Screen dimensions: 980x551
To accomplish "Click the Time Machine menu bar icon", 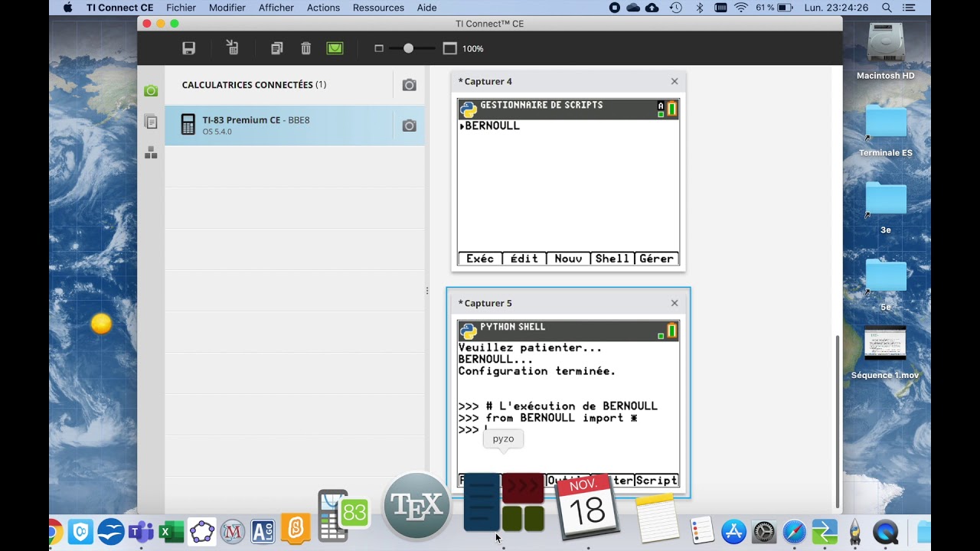I will coord(675,8).
